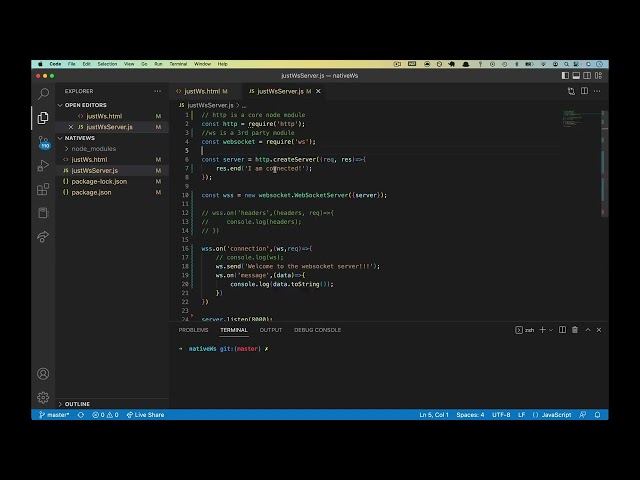Maximize the panel with the up chevron
The width and height of the screenshot is (640, 480).
click(x=588, y=330)
